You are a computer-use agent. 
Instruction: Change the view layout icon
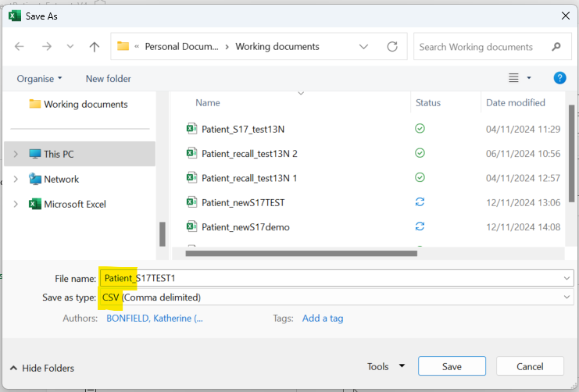point(513,78)
